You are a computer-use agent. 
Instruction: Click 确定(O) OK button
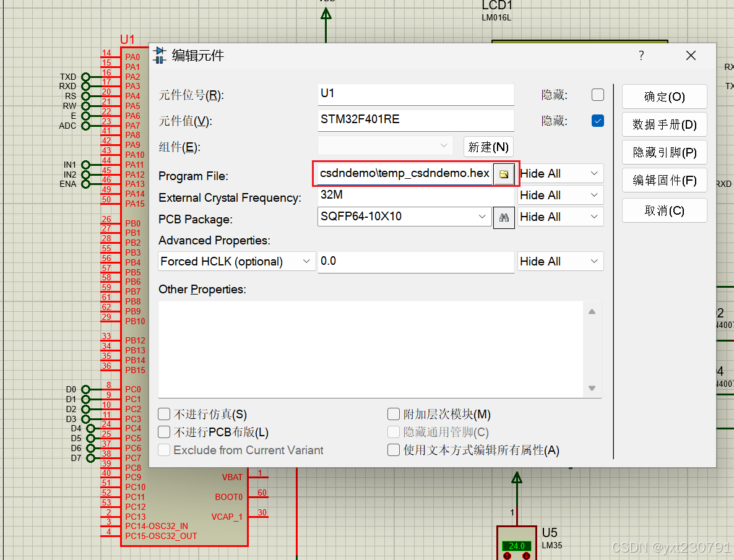pos(664,97)
